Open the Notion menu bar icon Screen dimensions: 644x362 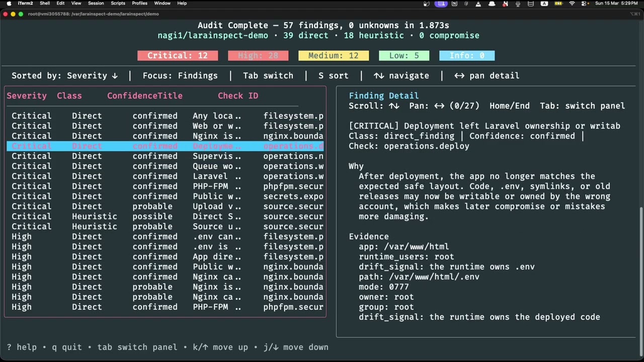[x=454, y=3]
